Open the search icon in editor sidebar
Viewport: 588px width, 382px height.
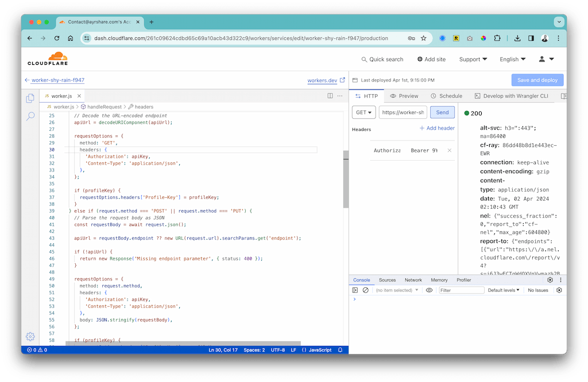tap(30, 116)
